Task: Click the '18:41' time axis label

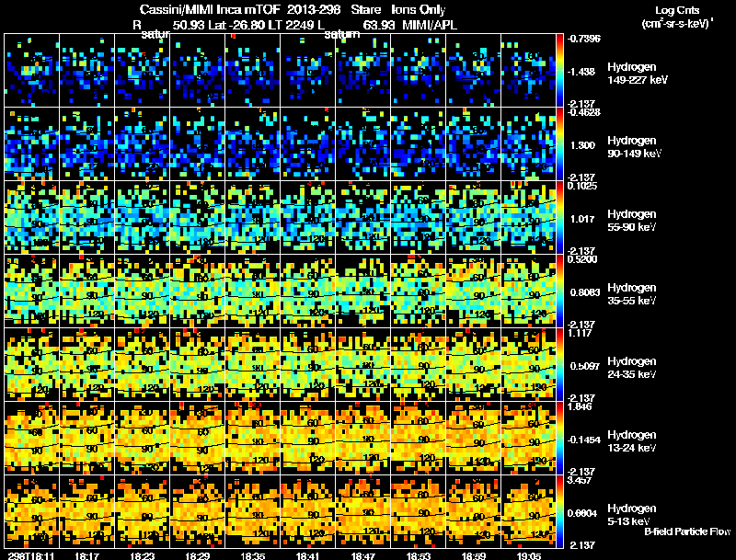Action: [308, 555]
